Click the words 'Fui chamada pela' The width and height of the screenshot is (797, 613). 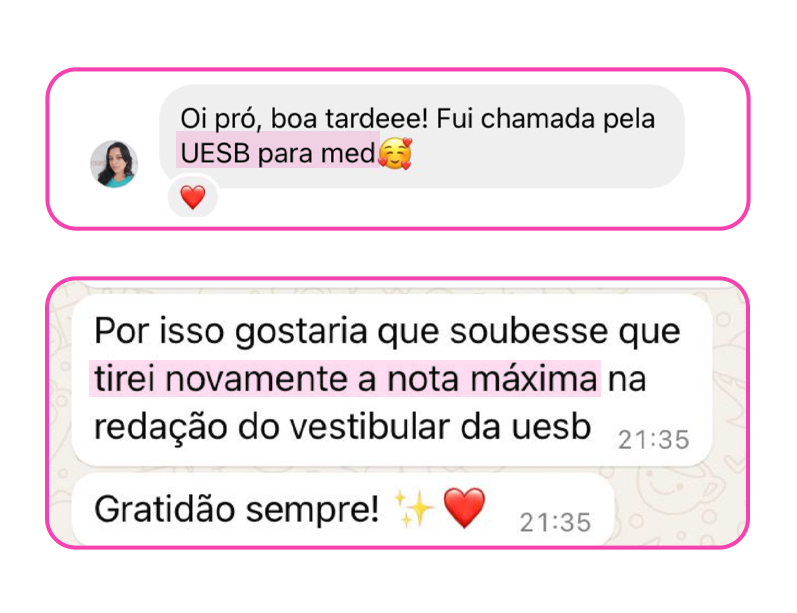pos(545,118)
